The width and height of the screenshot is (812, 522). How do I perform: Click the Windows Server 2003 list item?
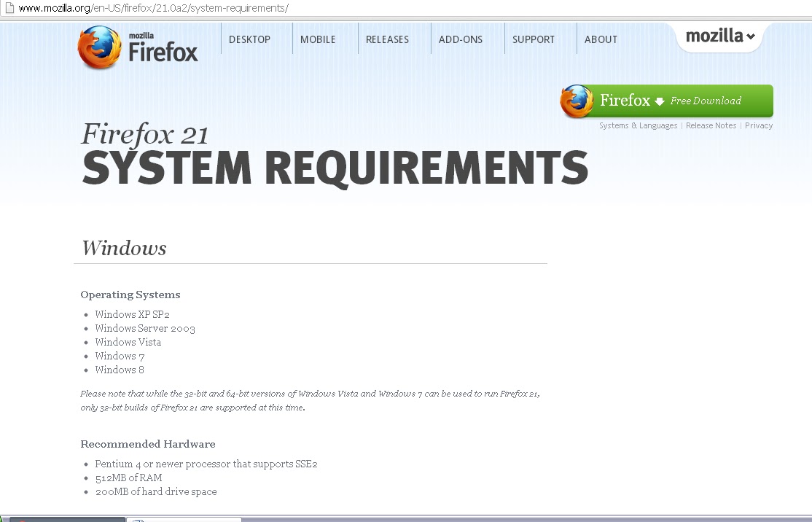[x=145, y=328]
